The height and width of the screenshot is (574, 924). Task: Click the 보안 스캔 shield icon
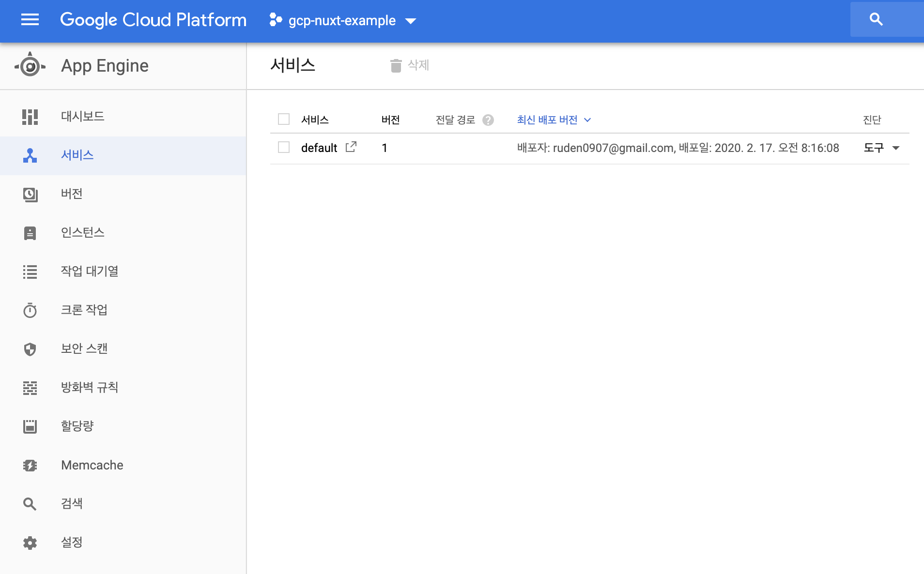tap(30, 349)
